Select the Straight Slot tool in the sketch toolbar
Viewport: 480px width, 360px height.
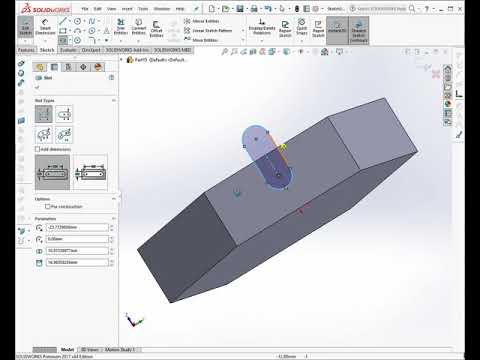coord(63,40)
